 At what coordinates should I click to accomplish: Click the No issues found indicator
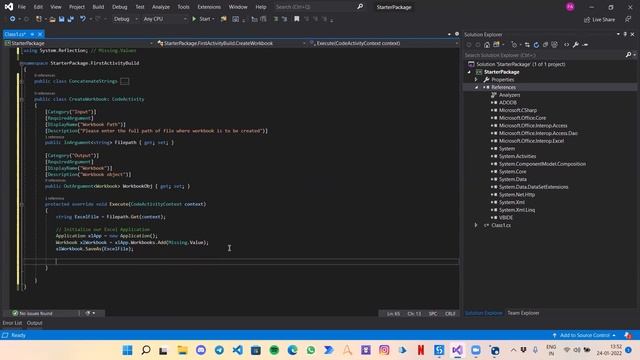(x=32, y=313)
